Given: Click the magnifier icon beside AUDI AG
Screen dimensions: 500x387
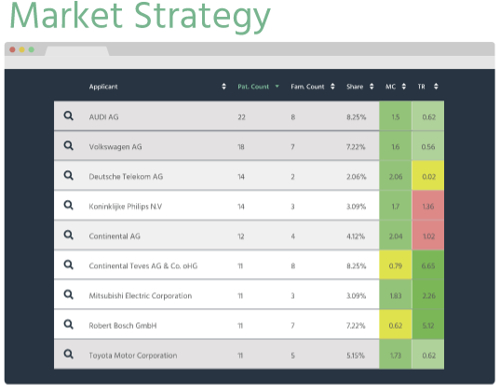Looking at the screenshot, I should [x=68, y=116].
